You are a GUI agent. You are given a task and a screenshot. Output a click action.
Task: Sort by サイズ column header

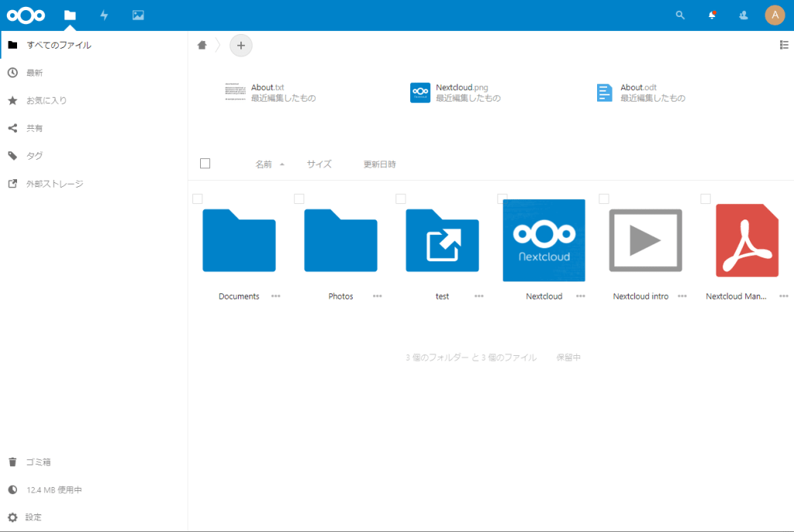(x=319, y=164)
